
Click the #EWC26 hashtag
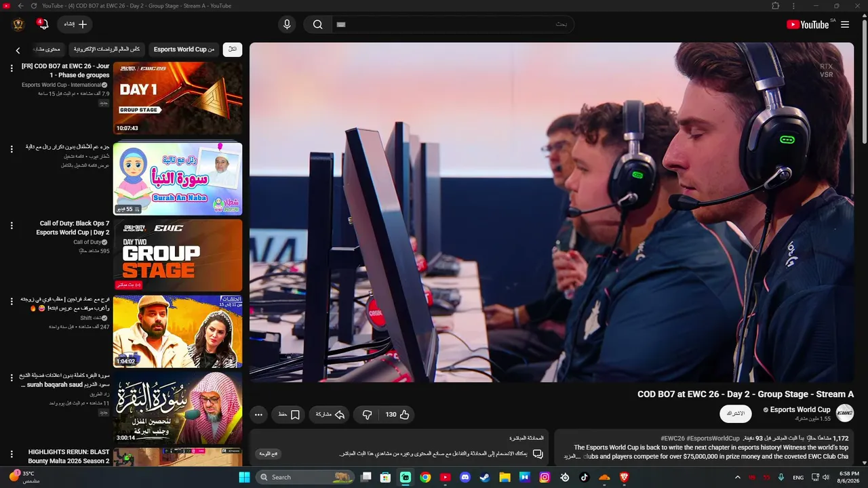pyautogui.click(x=673, y=439)
